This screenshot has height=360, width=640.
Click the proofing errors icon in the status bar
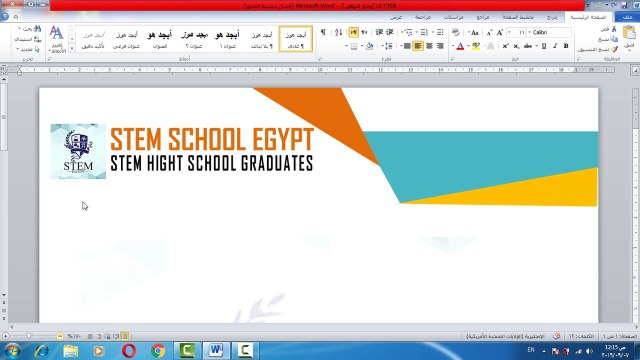[x=557, y=336]
